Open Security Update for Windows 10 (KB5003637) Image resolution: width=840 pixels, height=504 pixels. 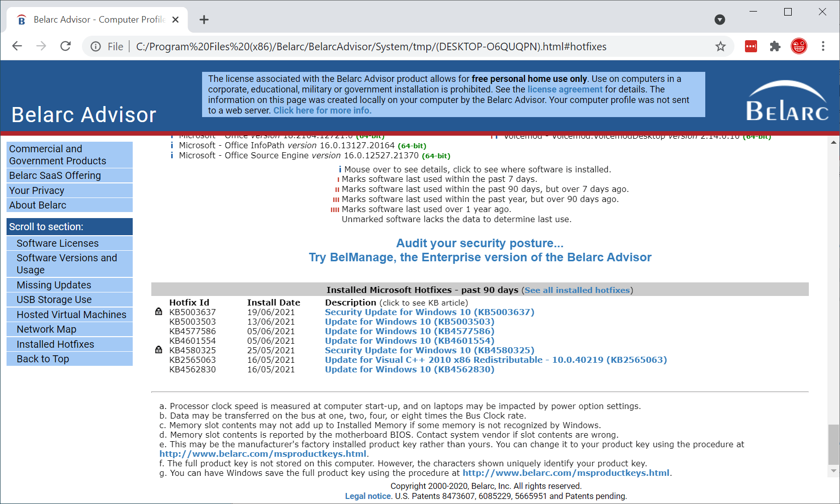click(429, 312)
